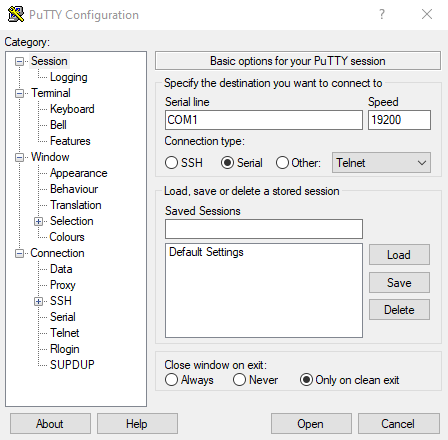Expand the SSH tree node under Connection
This screenshot has width=448, height=440.
[38, 301]
